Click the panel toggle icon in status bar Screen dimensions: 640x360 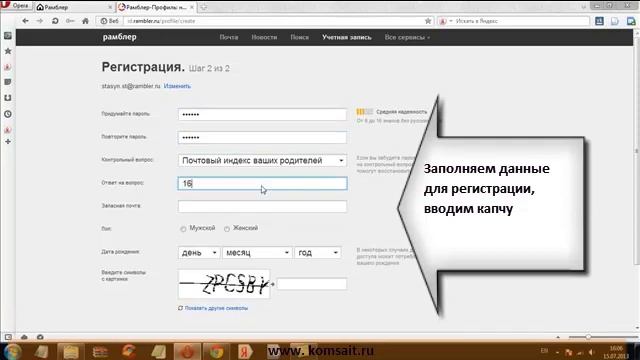tap(8, 337)
